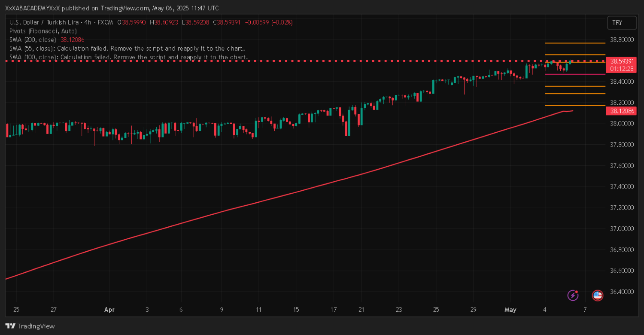Click the Apr label on time axis
Image resolution: width=644 pixels, height=335 pixels.
pos(109,309)
